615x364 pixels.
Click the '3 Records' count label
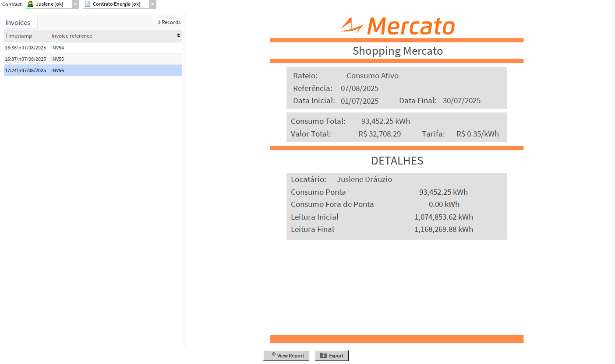(169, 22)
